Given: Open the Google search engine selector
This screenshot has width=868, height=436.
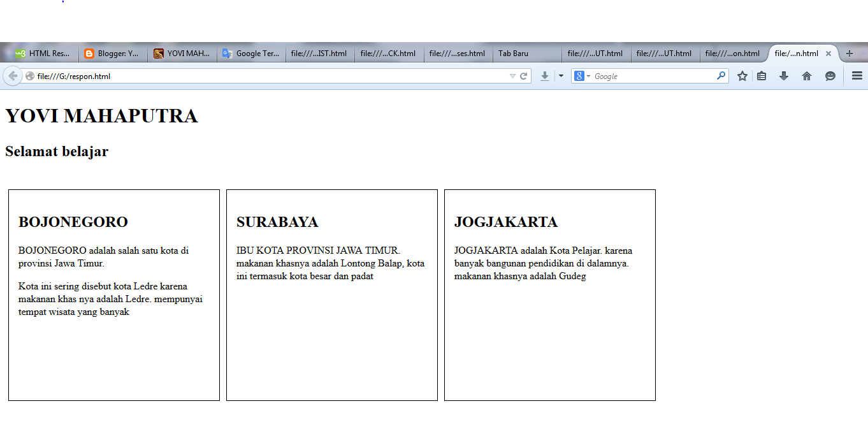Looking at the screenshot, I should point(582,76).
